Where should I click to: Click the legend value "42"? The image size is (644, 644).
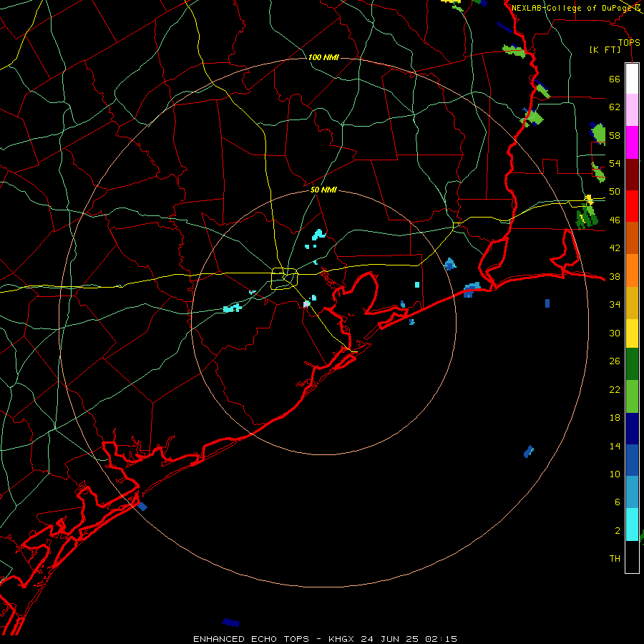[615, 248]
